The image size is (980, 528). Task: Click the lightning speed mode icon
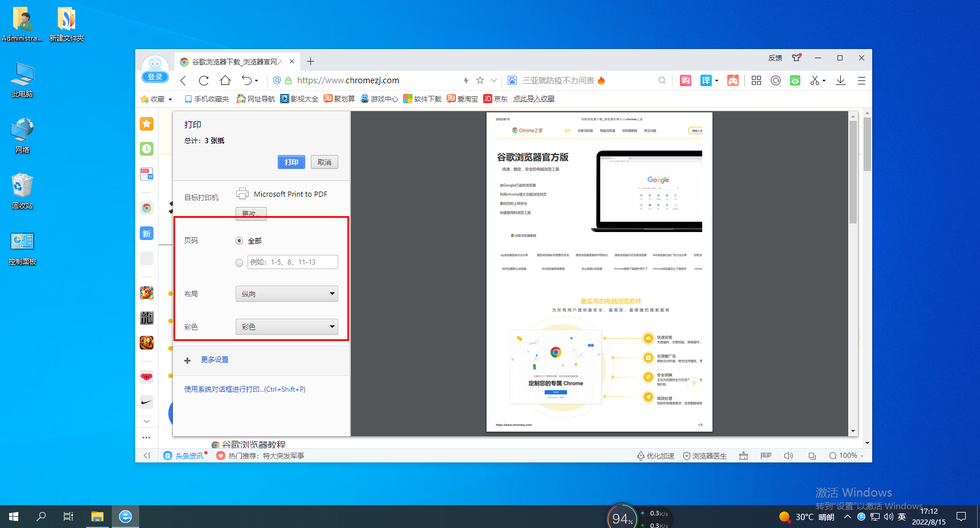(x=466, y=80)
